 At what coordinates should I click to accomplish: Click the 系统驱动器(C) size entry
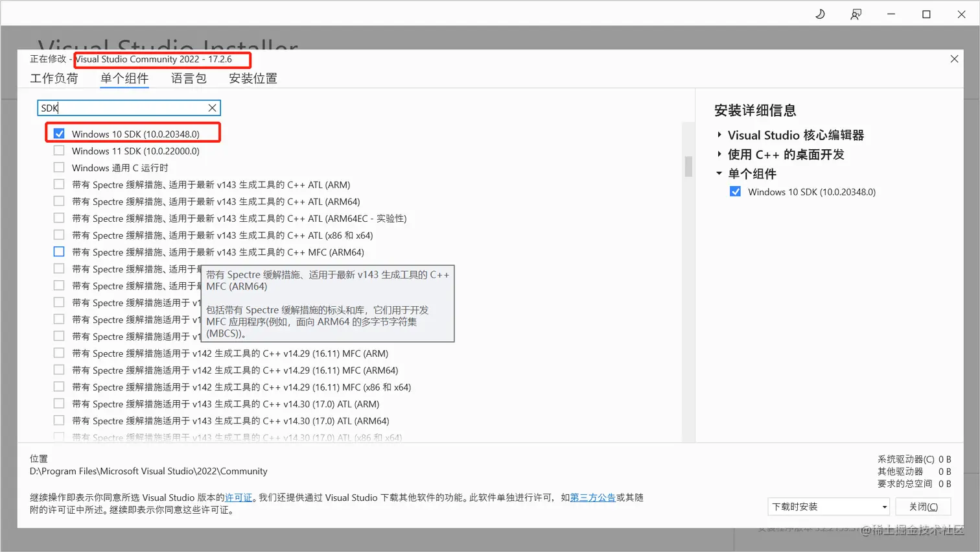[x=914, y=459]
